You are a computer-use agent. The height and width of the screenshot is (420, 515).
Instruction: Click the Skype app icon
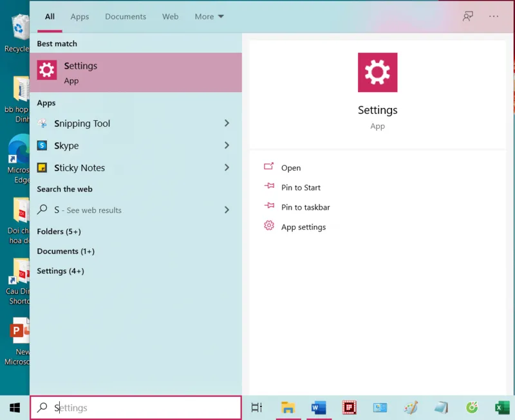point(42,145)
